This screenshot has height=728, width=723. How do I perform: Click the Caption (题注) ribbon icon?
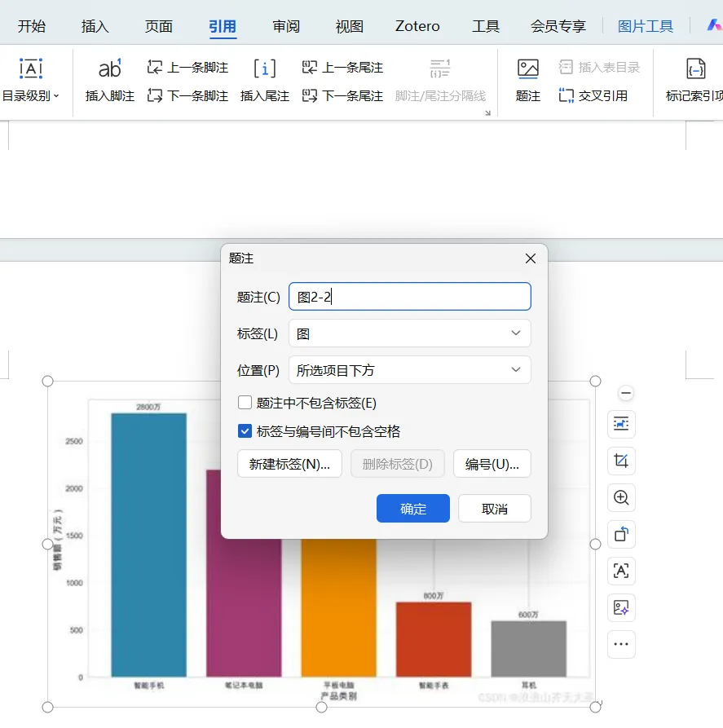tap(528, 68)
